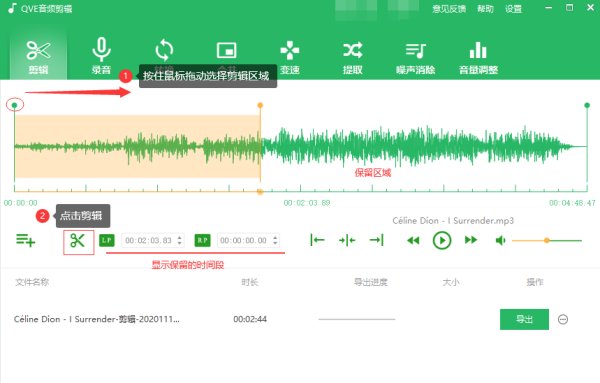This screenshot has height=383, width=600.
Task: Click the 00:02:44 duration value
Action: pyautogui.click(x=250, y=319)
